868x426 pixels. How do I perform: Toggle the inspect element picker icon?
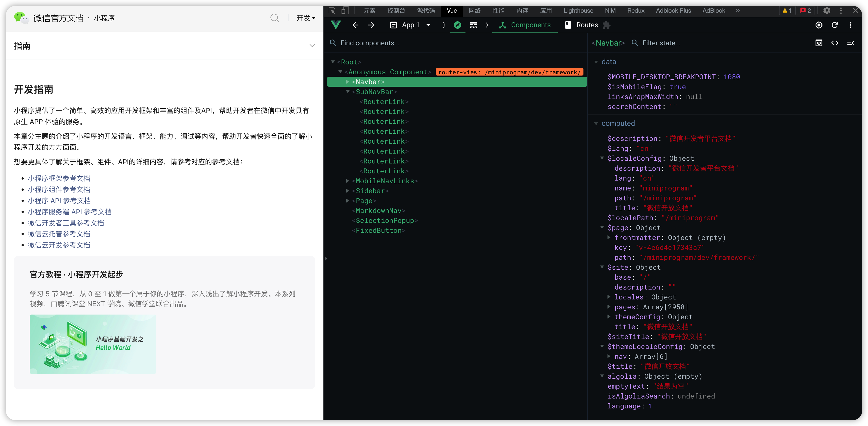[x=332, y=10]
